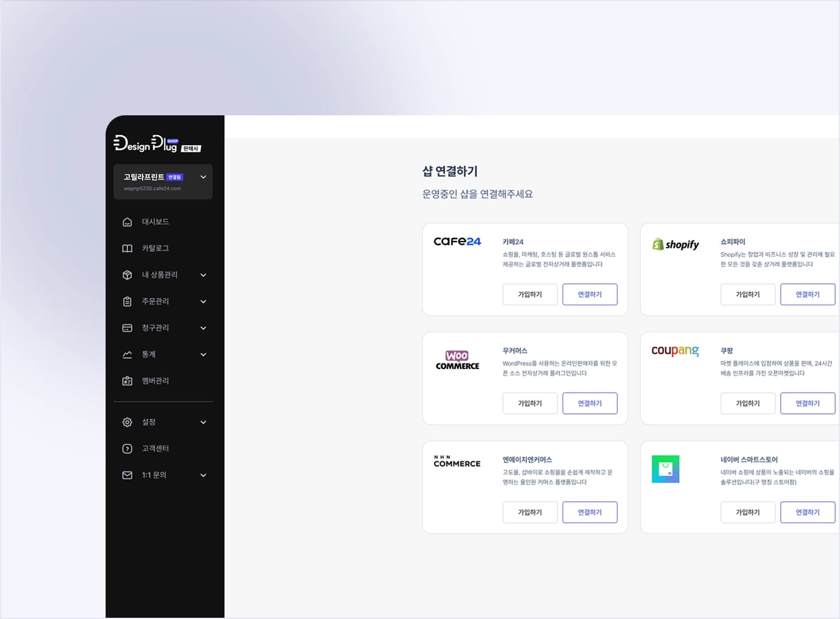Click the 1:1 inquiry envelope icon
Screen dimensions: 840x619
tap(127, 475)
